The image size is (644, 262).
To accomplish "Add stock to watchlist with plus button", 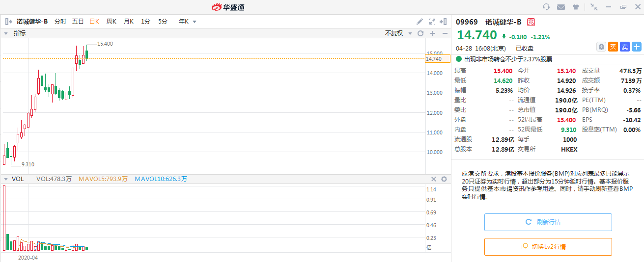I will (637, 47).
